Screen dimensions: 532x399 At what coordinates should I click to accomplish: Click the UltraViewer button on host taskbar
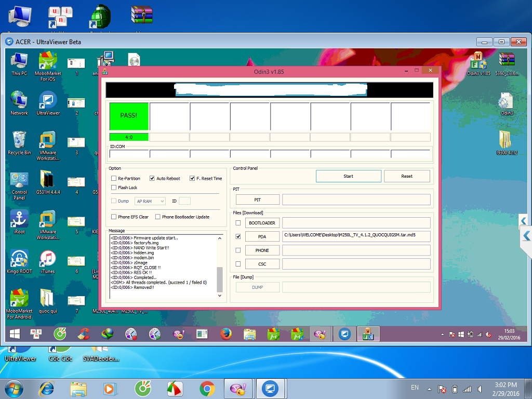270,389
